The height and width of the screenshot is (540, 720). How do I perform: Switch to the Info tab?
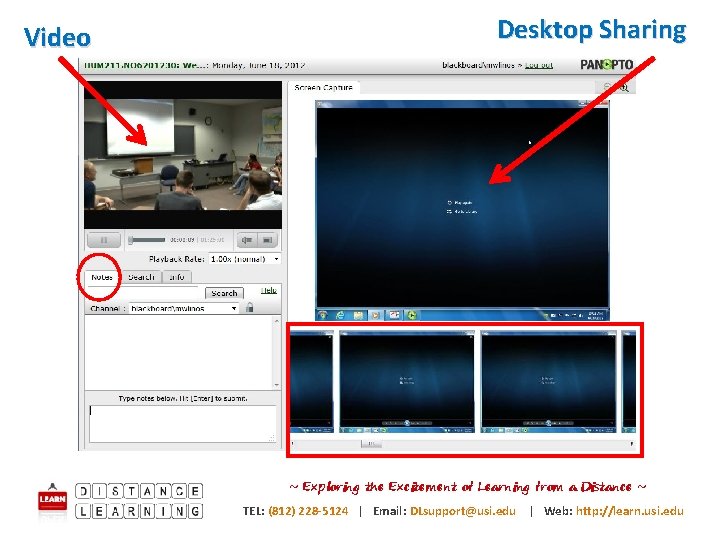[x=177, y=277]
